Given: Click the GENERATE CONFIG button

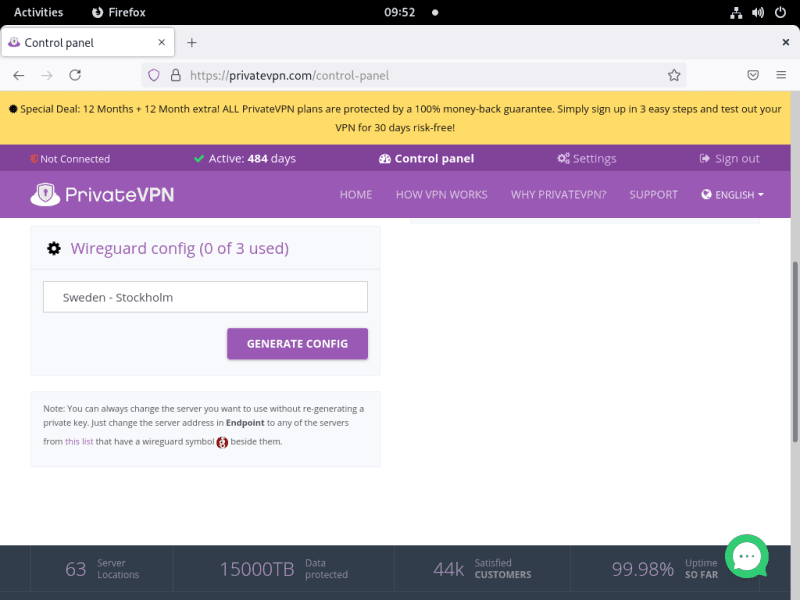Looking at the screenshot, I should pos(297,343).
